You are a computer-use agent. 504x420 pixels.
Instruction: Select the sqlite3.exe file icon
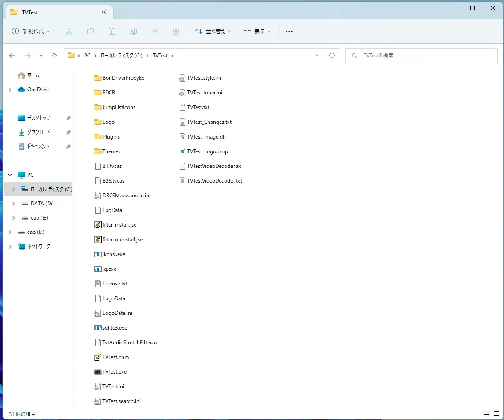coord(98,328)
